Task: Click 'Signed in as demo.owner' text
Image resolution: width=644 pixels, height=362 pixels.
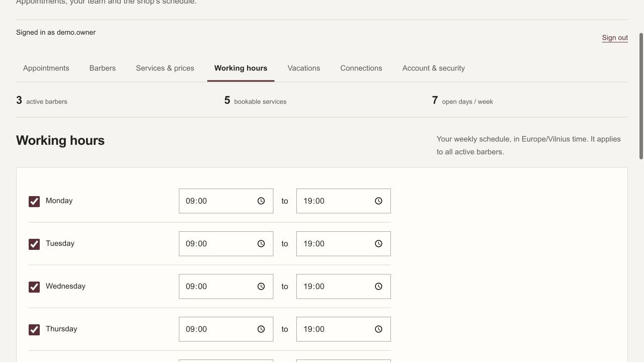Action: 56,32
